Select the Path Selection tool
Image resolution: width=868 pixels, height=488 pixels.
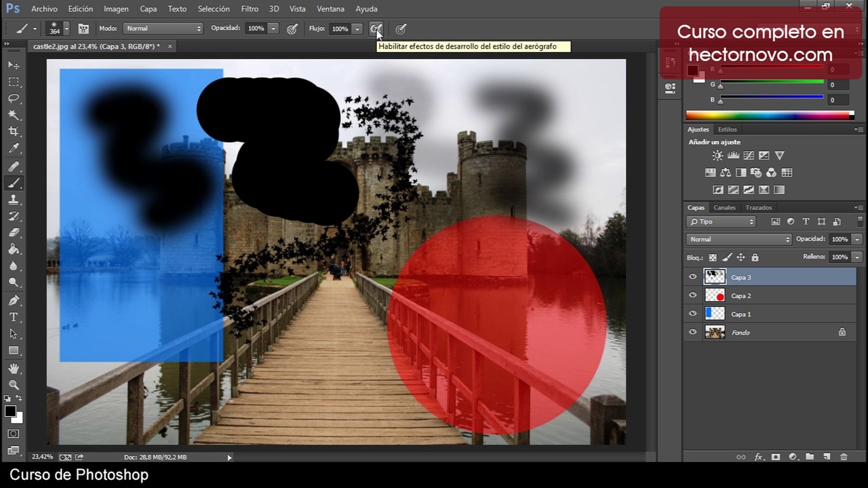[x=14, y=334]
